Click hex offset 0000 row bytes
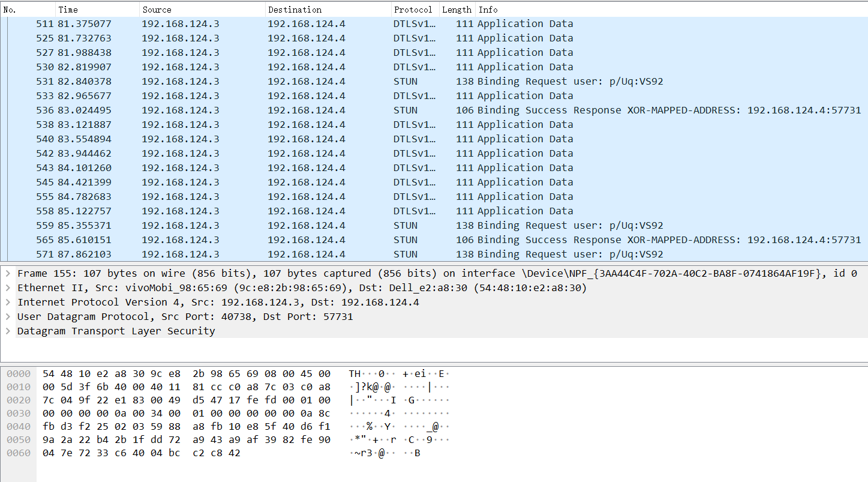The width and height of the screenshot is (868, 482). (x=186, y=374)
